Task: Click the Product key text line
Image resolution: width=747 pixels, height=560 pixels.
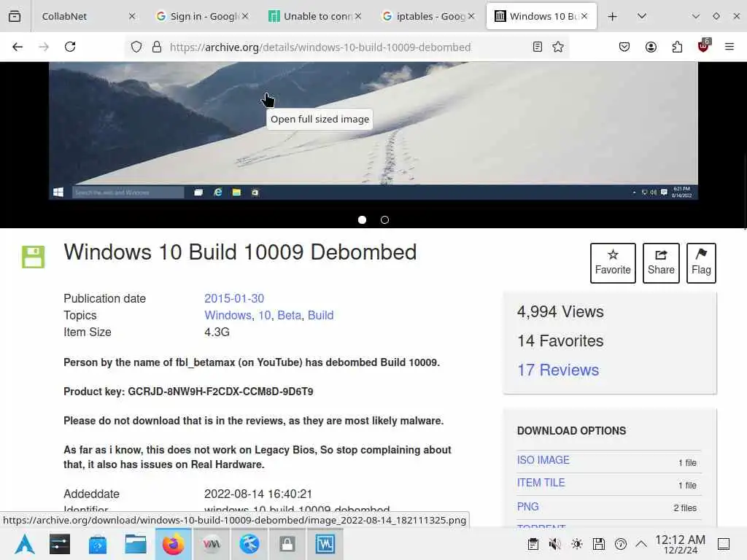Action: coord(188,392)
